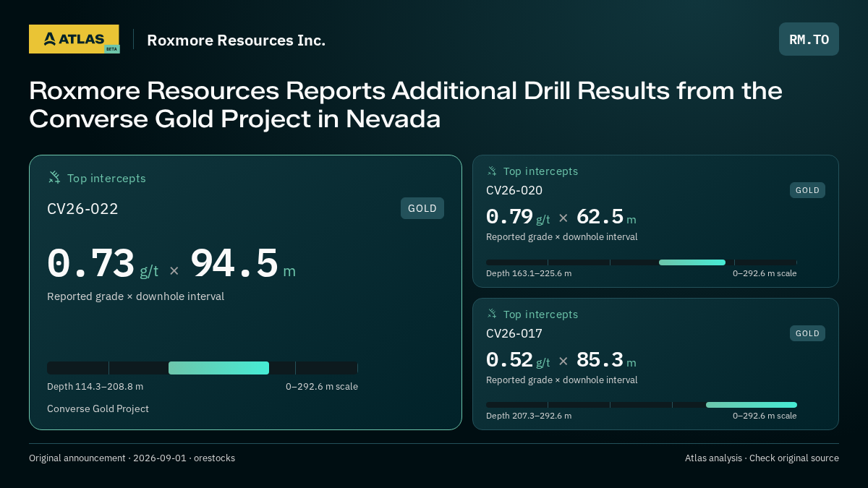Click the RM.TO ticker badge
This screenshot has width=868, height=488.
809,39
